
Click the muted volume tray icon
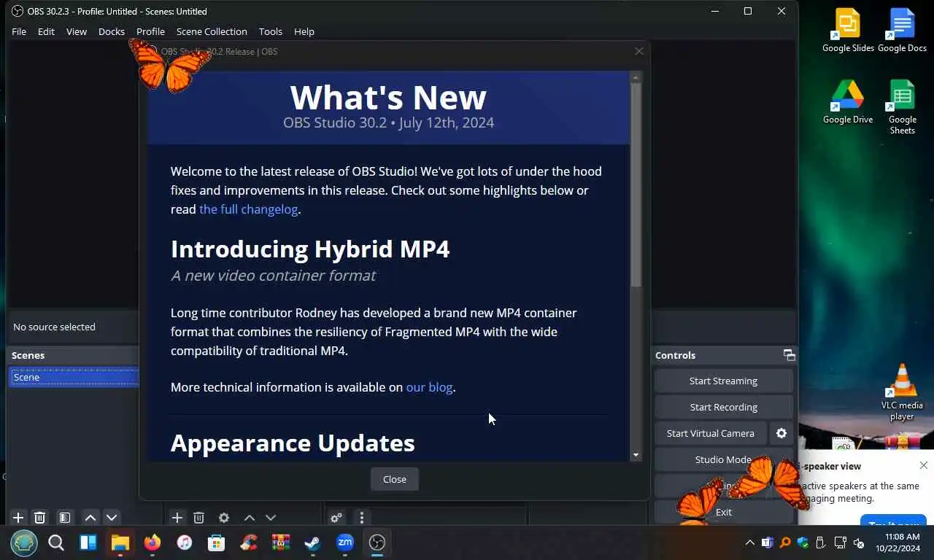click(859, 542)
